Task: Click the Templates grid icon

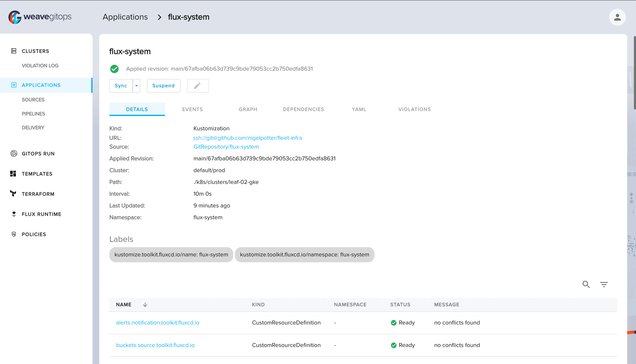Action: (x=13, y=174)
